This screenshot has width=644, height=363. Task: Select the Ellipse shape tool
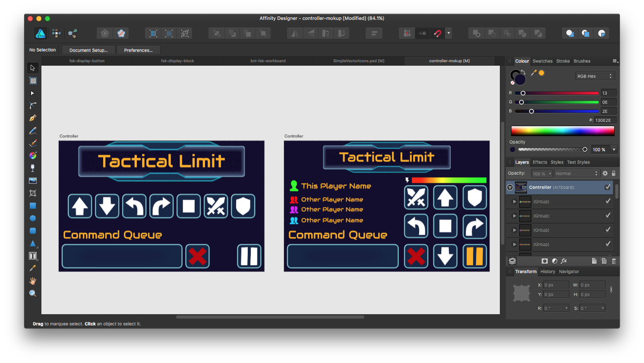(33, 219)
